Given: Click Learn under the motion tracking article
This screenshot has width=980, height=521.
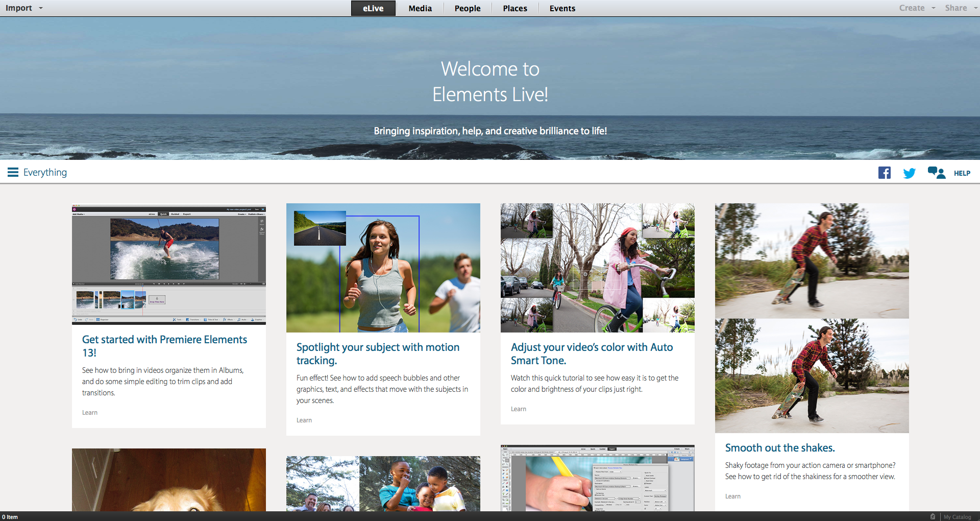Looking at the screenshot, I should pyautogui.click(x=304, y=420).
